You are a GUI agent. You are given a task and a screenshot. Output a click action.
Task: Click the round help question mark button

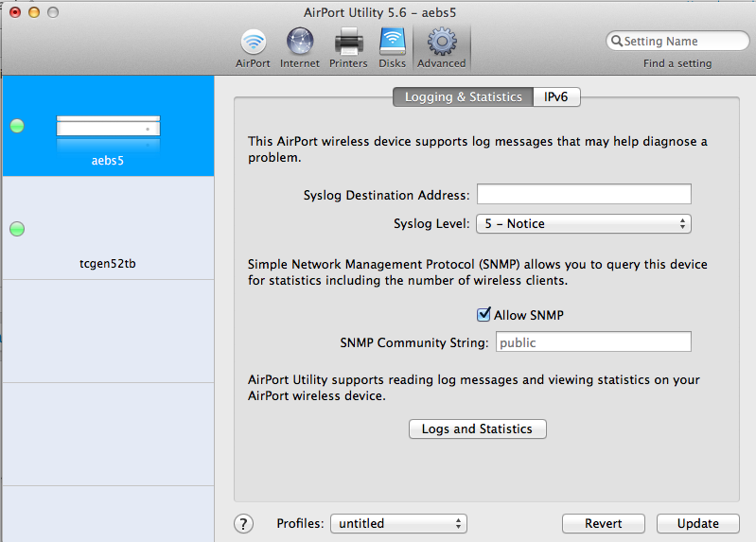243,524
